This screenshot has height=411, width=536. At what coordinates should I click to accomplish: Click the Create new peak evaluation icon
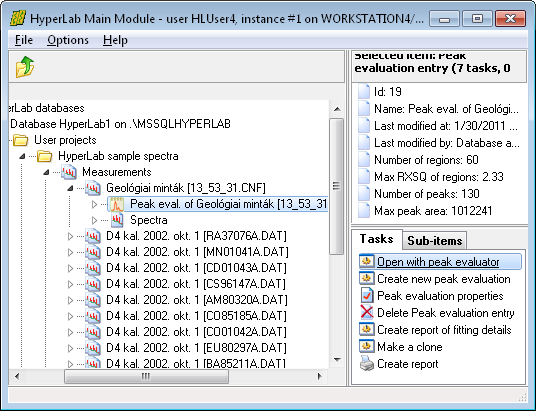[366, 278]
